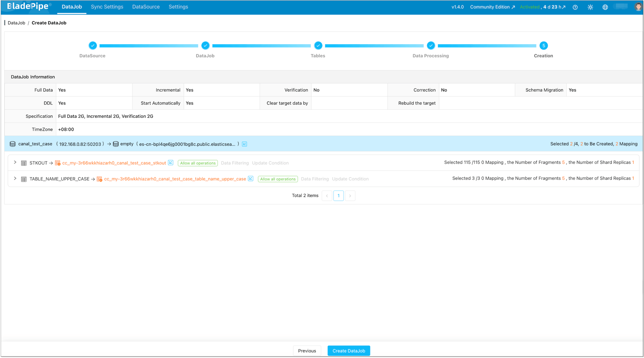This screenshot has height=358, width=644.
Task: Open the help icon in the top bar
Action: 575,7
